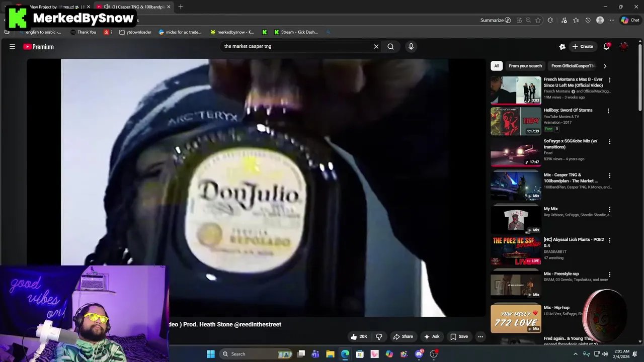This screenshot has width=644, height=362.
Task: Open 'ytdownloader' bookmark folder
Action: click(135, 32)
